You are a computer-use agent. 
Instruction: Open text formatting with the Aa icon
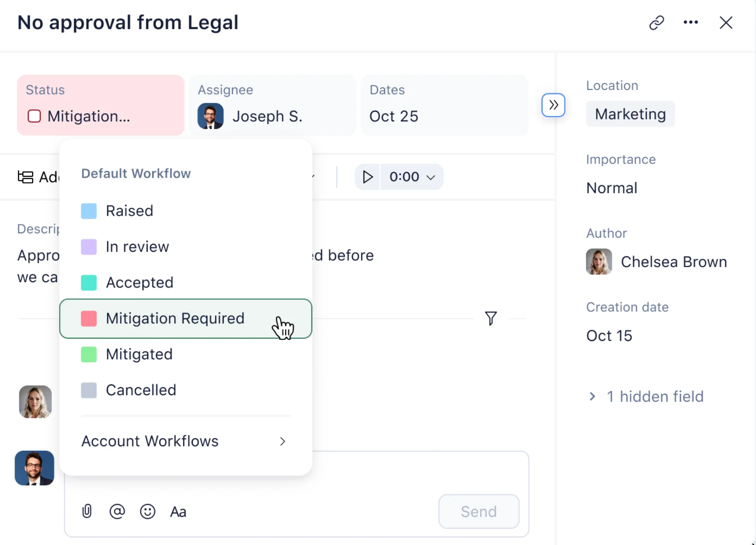pos(178,511)
